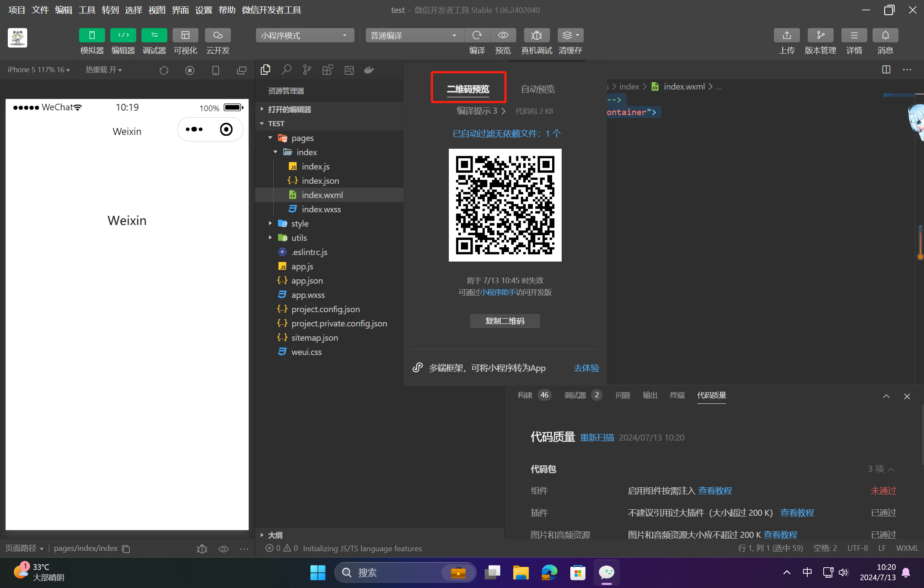Open the iPhone 5 device dropdown
This screenshot has width=924, height=588.
click(38, 70)
